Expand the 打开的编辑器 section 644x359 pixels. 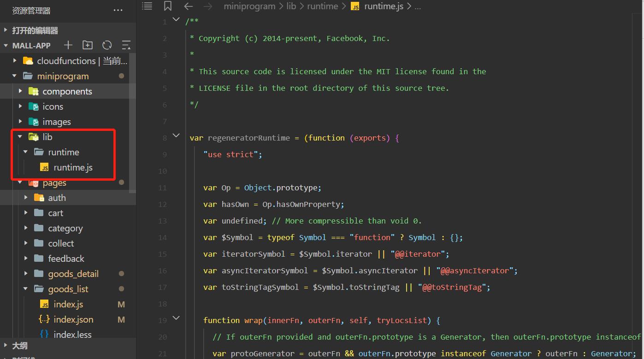(6, 30)
